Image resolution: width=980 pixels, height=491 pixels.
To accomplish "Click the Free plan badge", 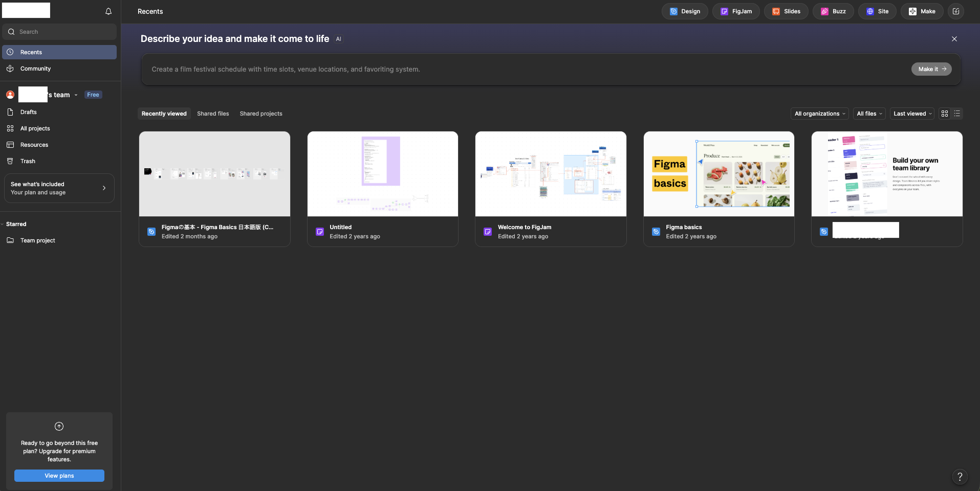I will click(93, 95).
